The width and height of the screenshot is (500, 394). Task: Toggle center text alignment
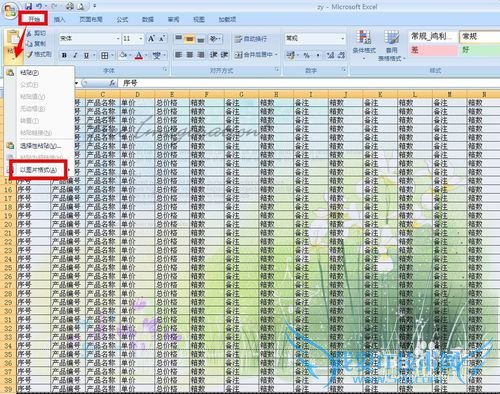190,55
